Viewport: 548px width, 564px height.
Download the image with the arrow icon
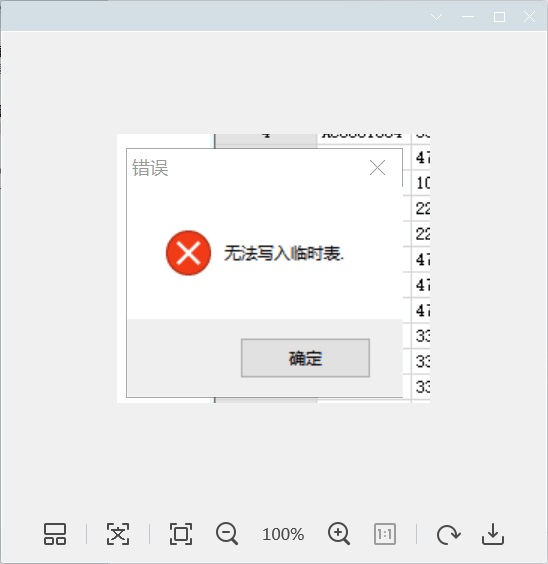493,534
